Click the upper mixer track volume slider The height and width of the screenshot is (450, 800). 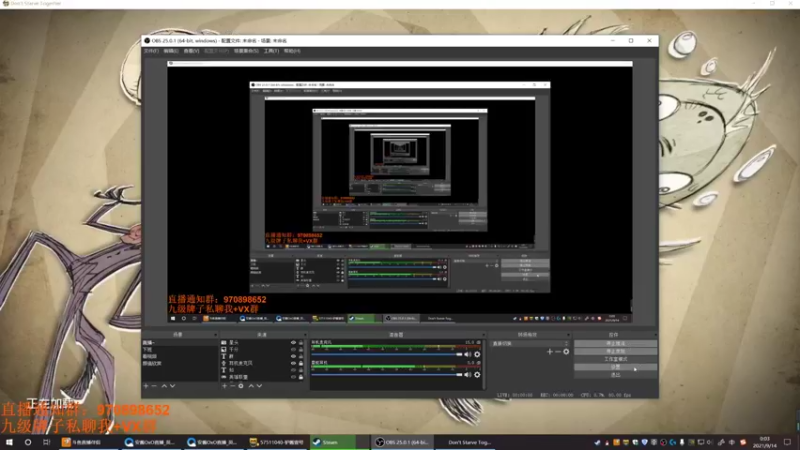pos(386,354)
